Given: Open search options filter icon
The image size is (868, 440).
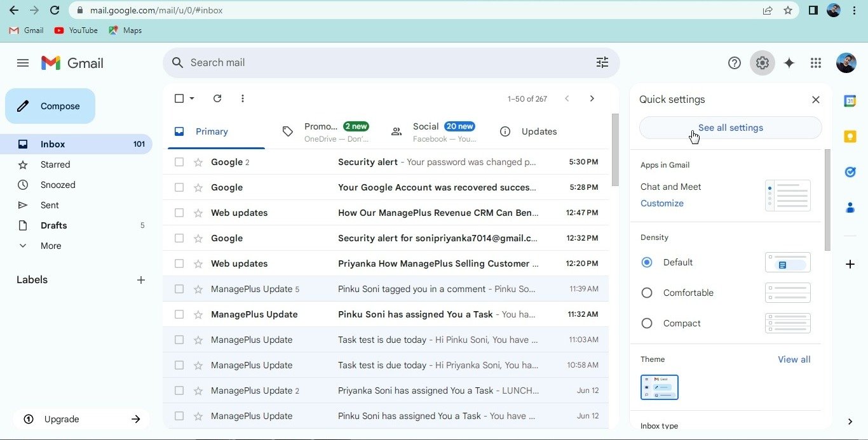Looking at the screenshot, I should tap(602, 62).
